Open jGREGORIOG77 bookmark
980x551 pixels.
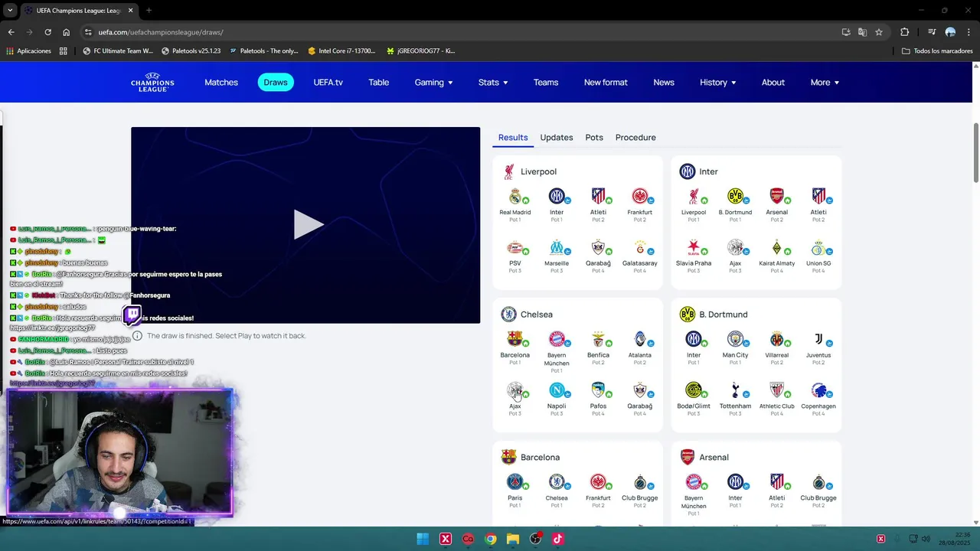420,51
